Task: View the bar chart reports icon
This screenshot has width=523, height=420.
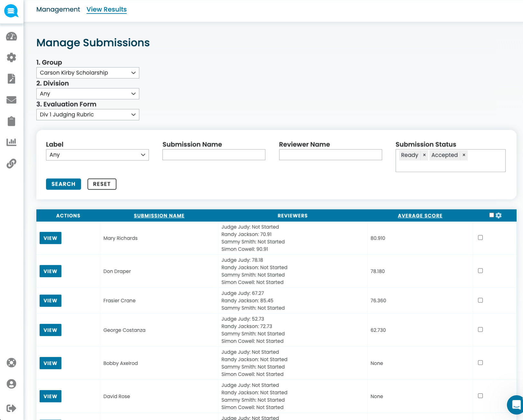Action: (x=11, y=142)
